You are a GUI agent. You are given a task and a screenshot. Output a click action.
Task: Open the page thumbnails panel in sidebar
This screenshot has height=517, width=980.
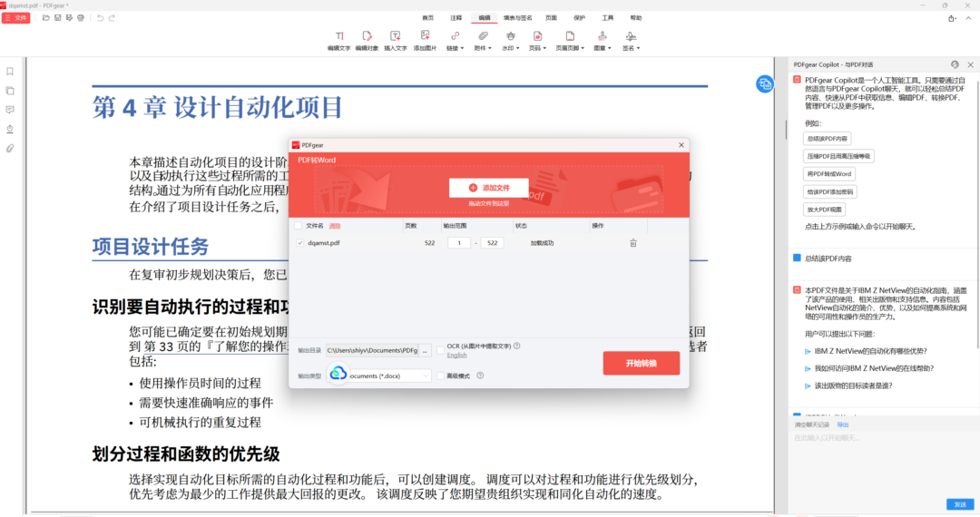10,92
